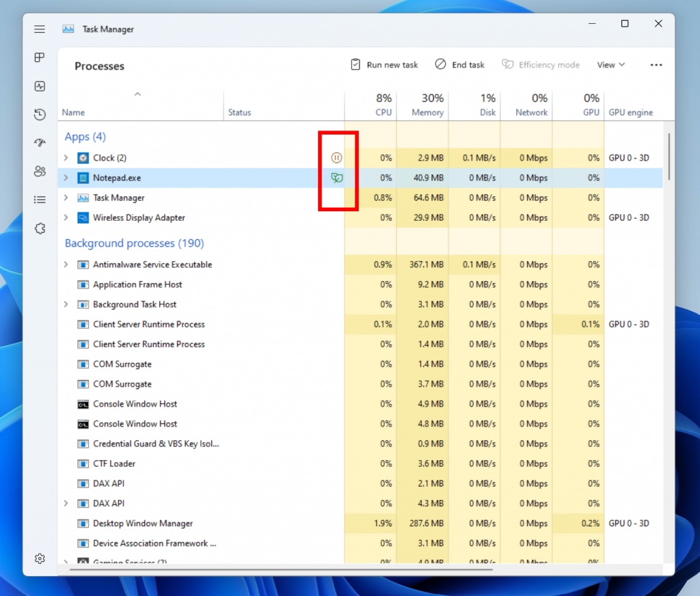700x596 pixels.
Task: Open the Performance section in the sidebar
Action: pos(39,86)
